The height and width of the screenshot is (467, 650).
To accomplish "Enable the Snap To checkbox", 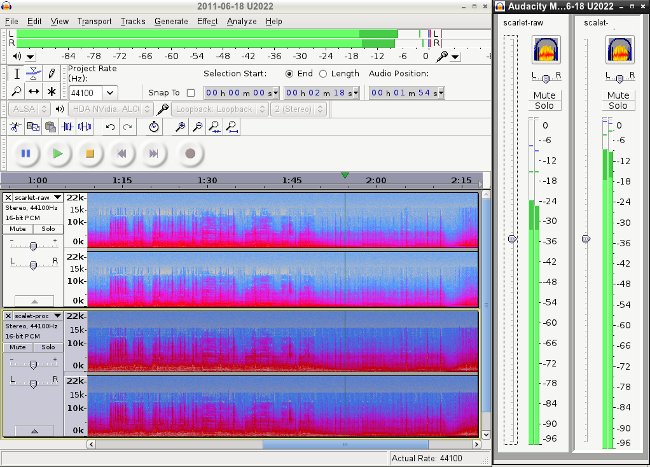I will (191, 93).
